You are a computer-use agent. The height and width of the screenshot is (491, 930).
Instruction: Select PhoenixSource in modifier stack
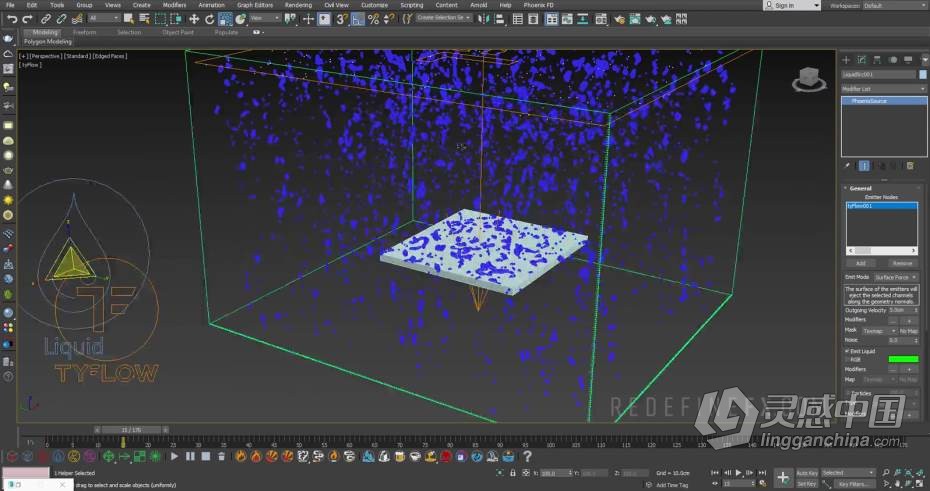tap(884, 101)
